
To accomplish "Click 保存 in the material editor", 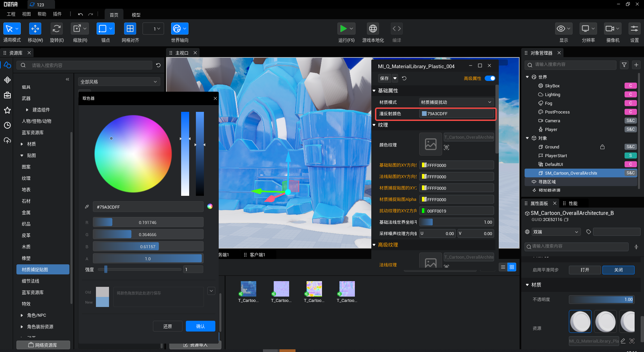I will pyautogui.click(x=384, y=78).
